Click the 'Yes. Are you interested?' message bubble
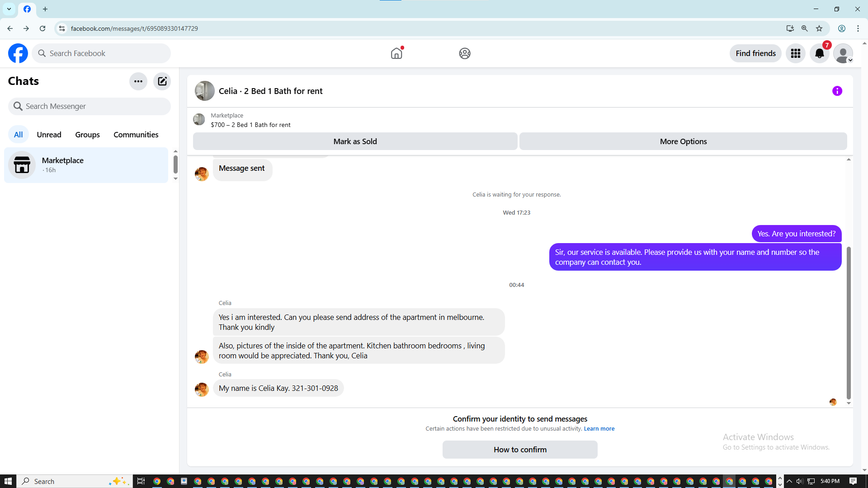Screen dimensions: 868x488 (x=797, y=234)
